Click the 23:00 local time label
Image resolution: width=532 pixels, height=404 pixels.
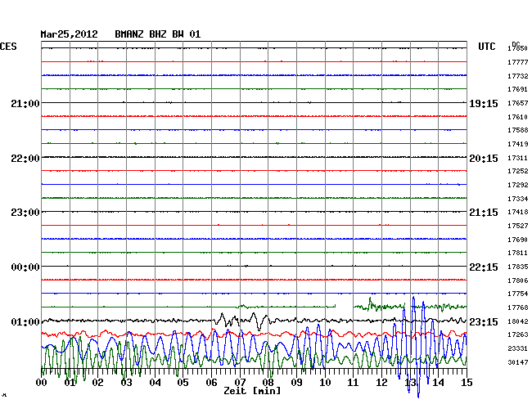25,213
